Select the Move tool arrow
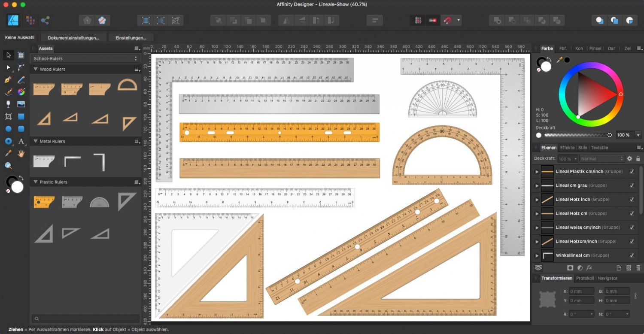This screenshot has width=644, height=334. [8, 55]
